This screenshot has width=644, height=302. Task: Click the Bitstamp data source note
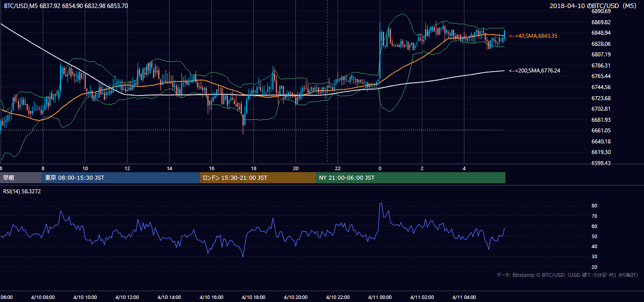[567, 275]
